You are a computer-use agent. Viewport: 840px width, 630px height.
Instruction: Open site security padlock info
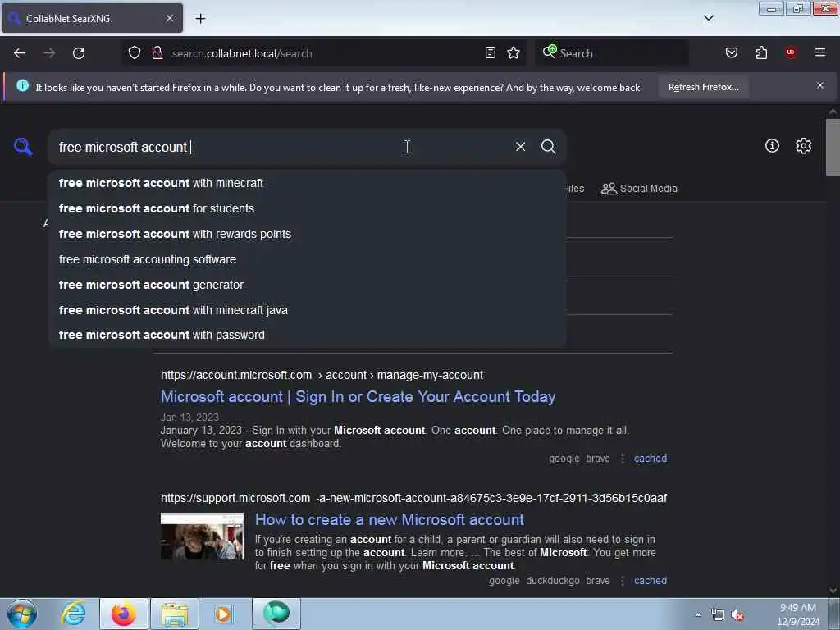[x=157, y=53]
